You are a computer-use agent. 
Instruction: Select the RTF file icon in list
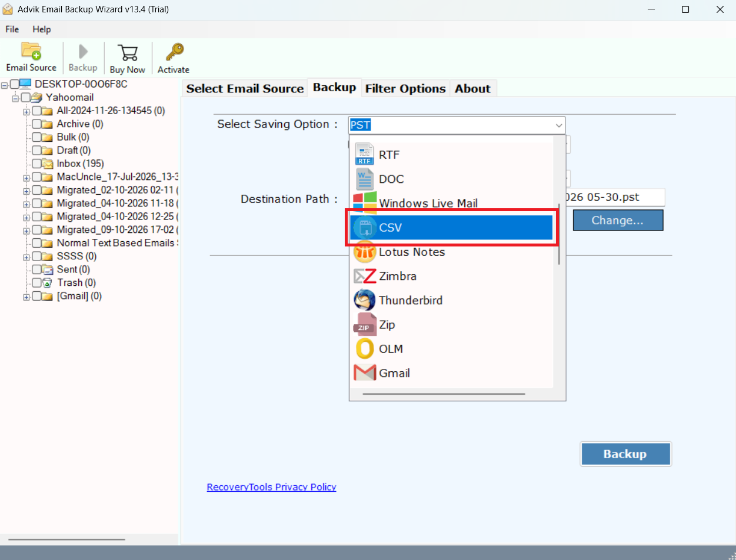pos(365,154)
